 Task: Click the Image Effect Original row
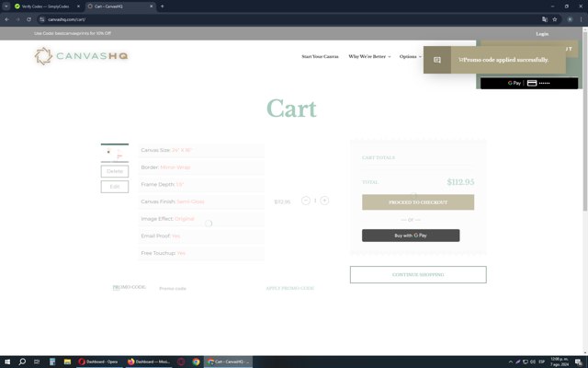coord(201,219)
